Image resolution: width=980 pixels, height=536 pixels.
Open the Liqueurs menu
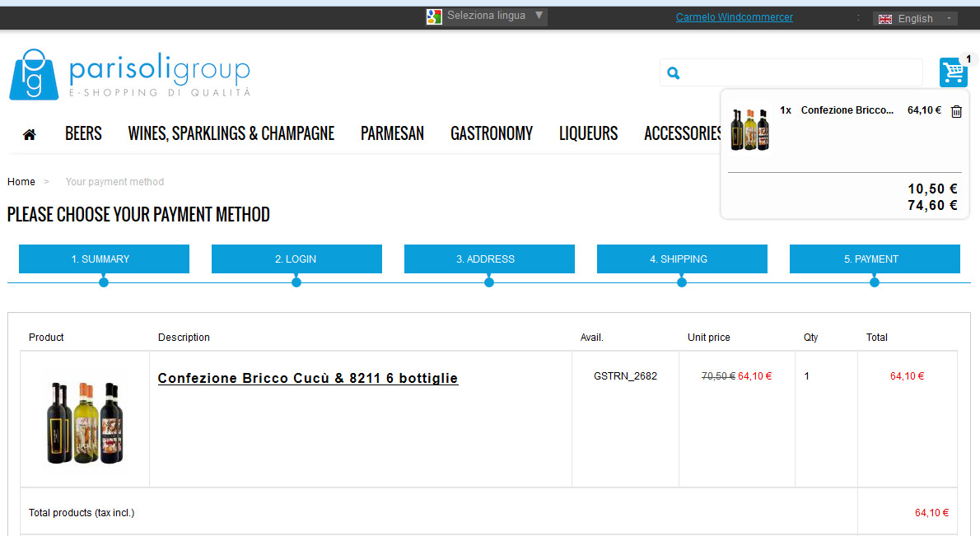point(588,133)
